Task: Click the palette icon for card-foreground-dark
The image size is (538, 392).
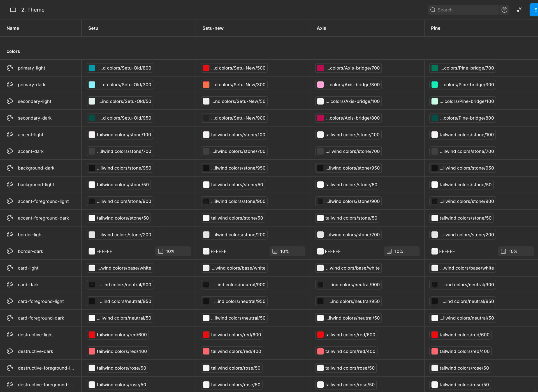Action: pos(10,318)
